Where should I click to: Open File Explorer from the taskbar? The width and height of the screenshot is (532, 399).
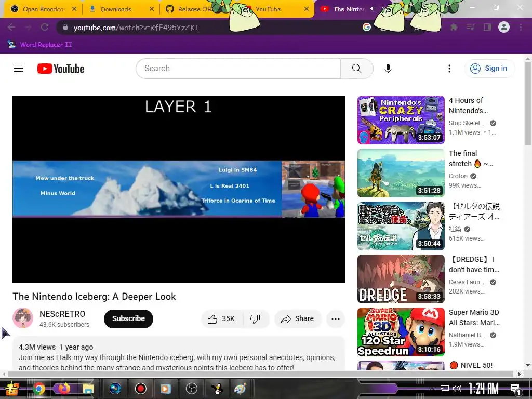click(x=88, y=389)
